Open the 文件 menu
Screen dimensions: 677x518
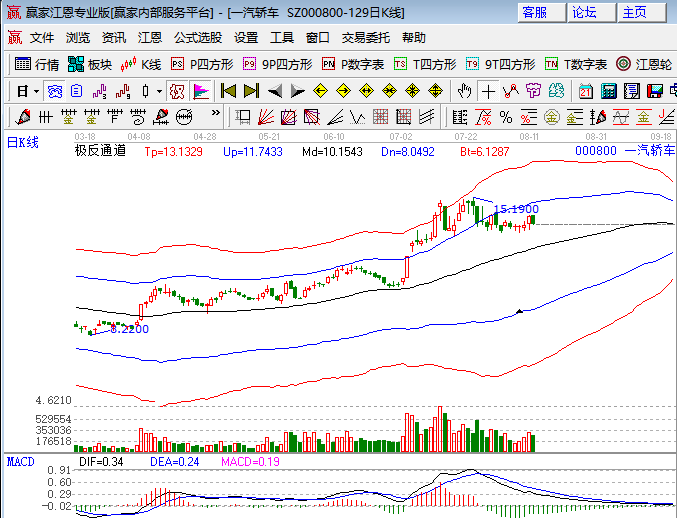coord(42,38)
